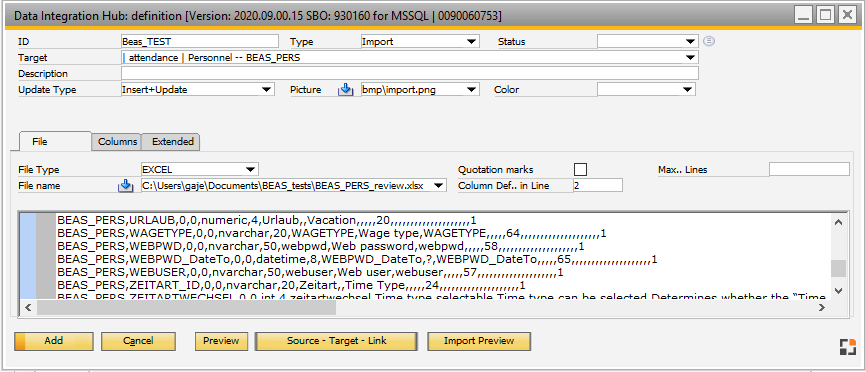
Task: Click into the Description input field
Action: (x=409, y=73)
